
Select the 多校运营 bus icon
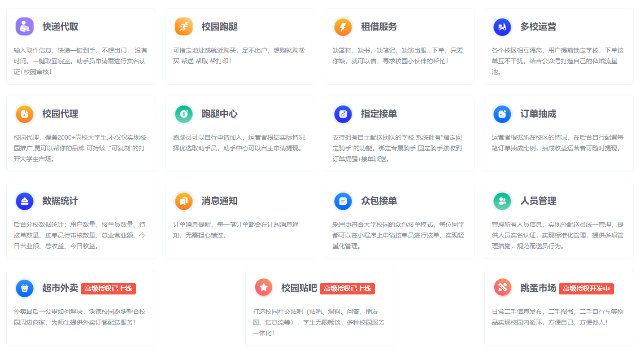[502, 26]
